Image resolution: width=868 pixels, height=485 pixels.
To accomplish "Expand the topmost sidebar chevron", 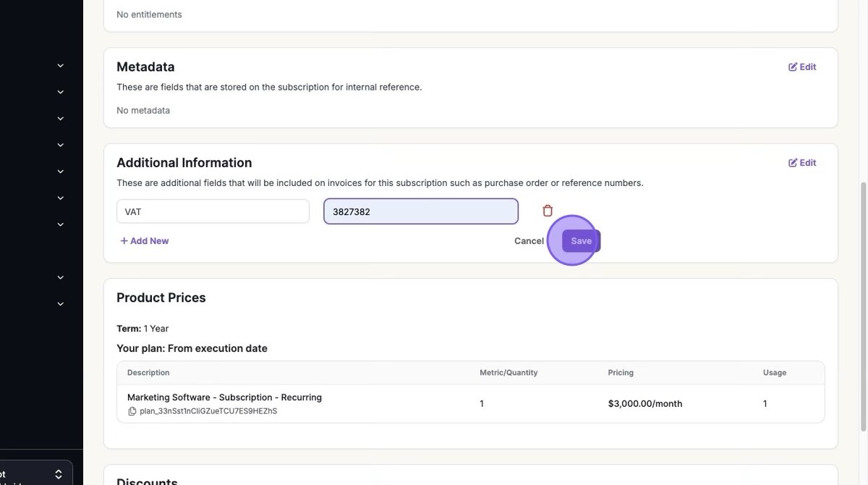I will click(x=61, y=66).
